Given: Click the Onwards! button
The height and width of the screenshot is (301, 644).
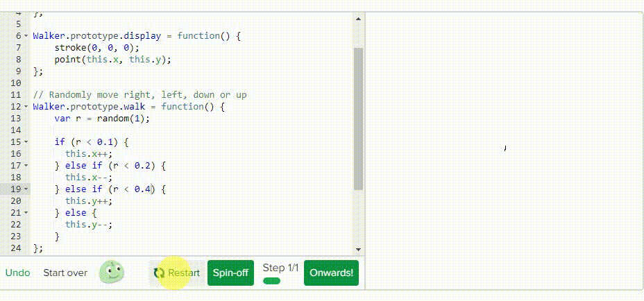Looking at the screenshot, I should pos(331,273).
